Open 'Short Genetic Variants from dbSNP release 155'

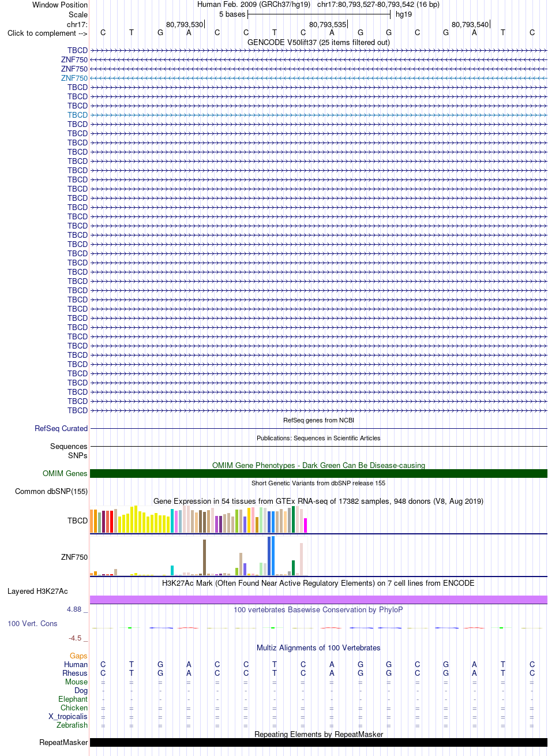click(318, 483)
